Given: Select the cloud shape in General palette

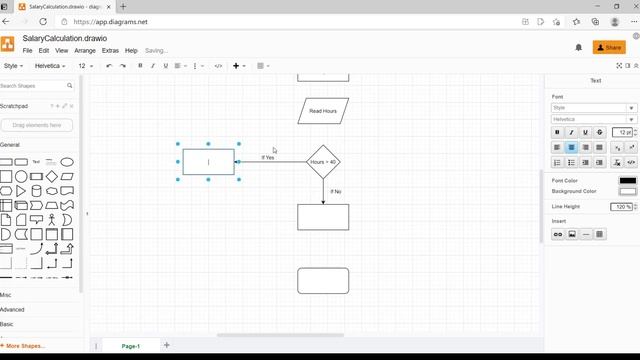Looking at the screenshot, I should (52, 191).
